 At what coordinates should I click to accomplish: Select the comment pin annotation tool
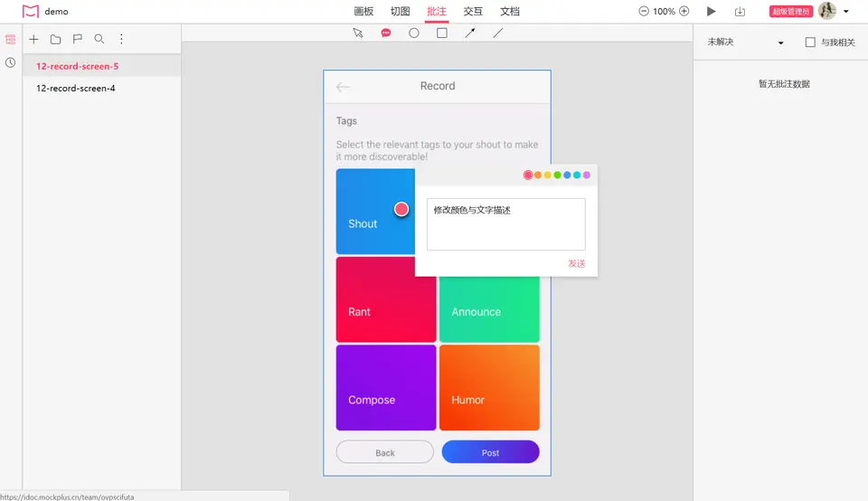pos(386,33)
